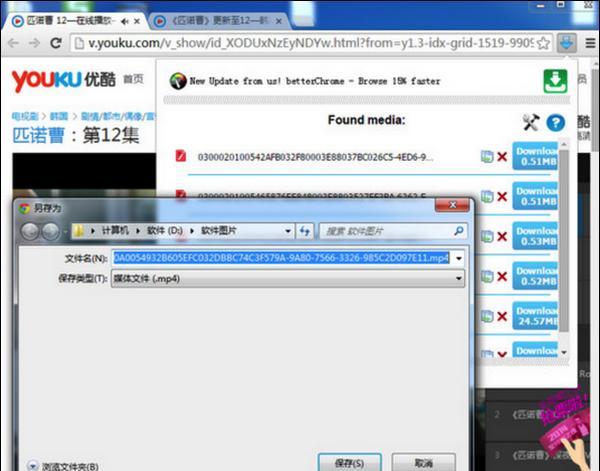Remove the 0.52MB media entry
Viewport: 600px width, 471px height.
(502, 276)
